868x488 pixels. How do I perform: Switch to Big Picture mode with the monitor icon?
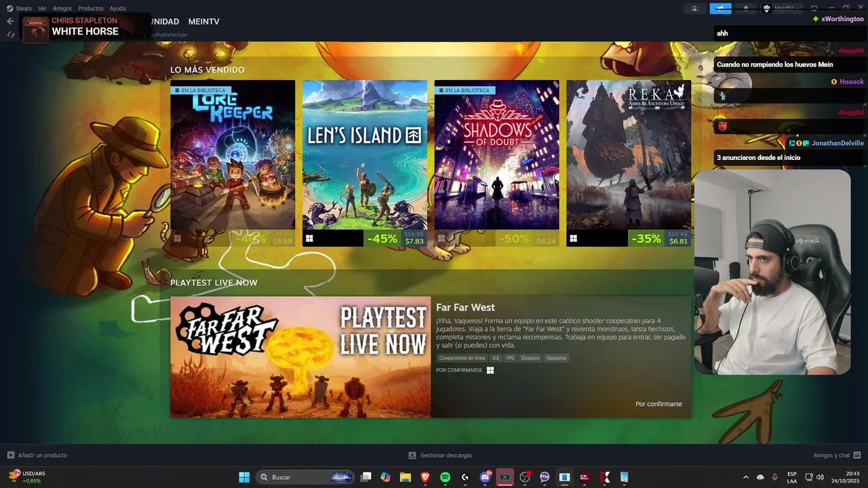pos(814,8)
